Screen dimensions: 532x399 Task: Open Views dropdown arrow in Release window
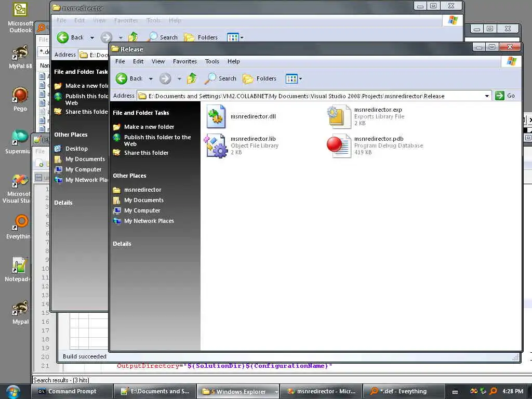coord(300,79)
